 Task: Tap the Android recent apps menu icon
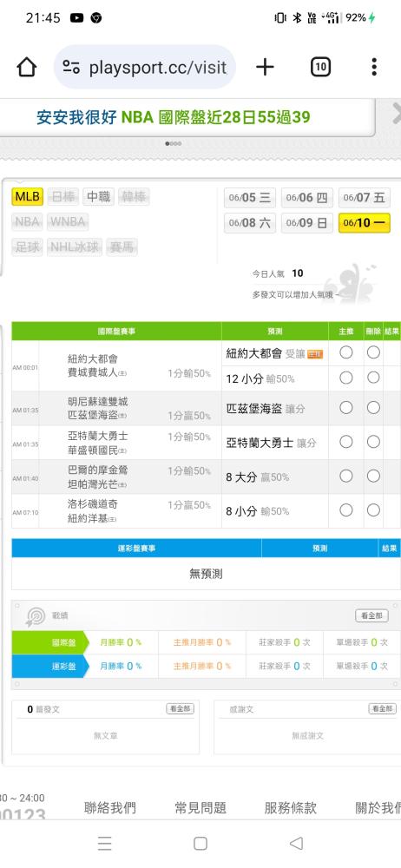pos(105,843)
